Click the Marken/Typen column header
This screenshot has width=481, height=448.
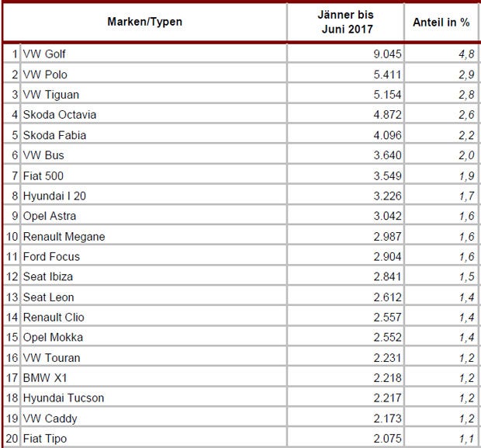pyautogui.click(x=145, y=22)
